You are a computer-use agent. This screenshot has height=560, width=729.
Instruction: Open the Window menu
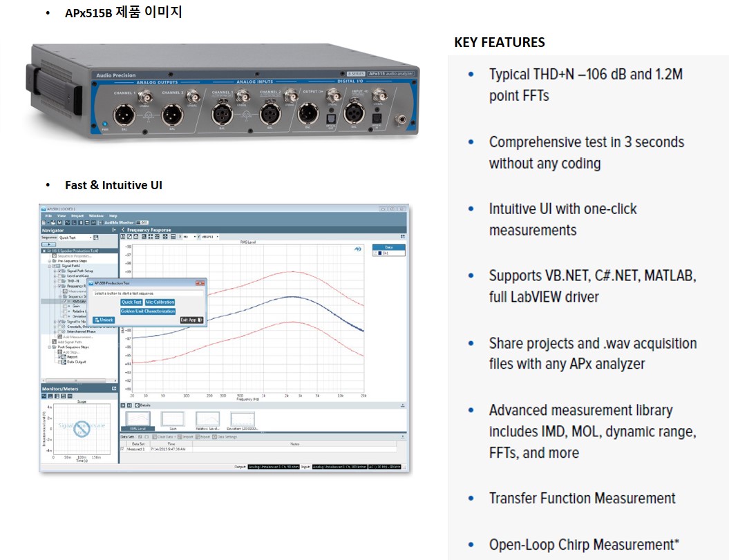point(96,216)
